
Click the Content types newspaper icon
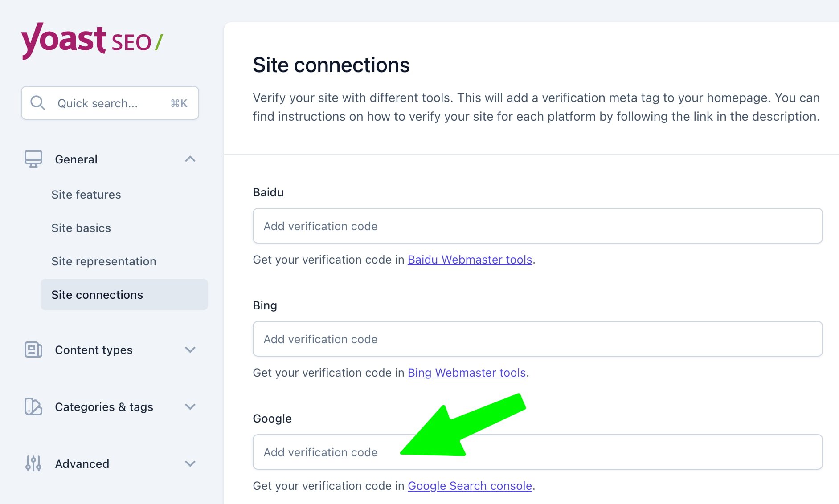[x=33, y=350]
